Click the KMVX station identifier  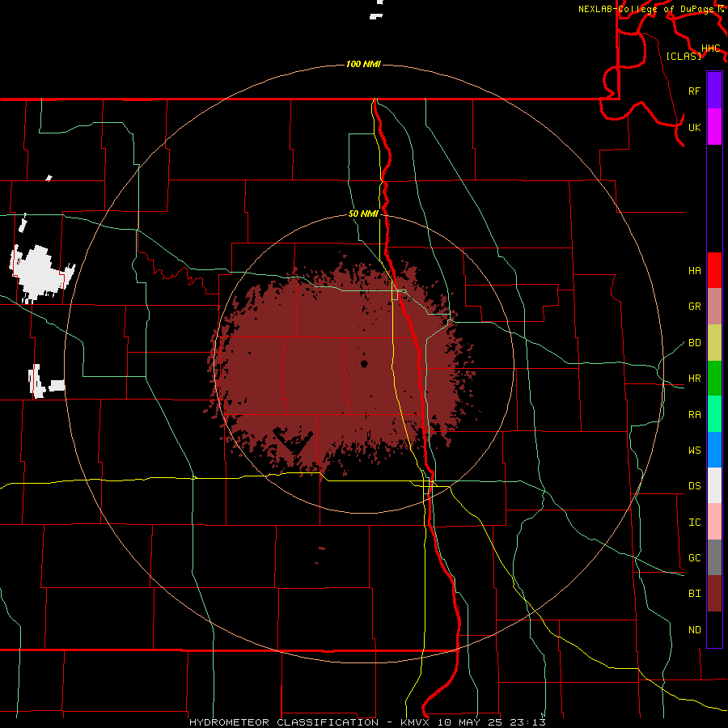click(415, 722)
